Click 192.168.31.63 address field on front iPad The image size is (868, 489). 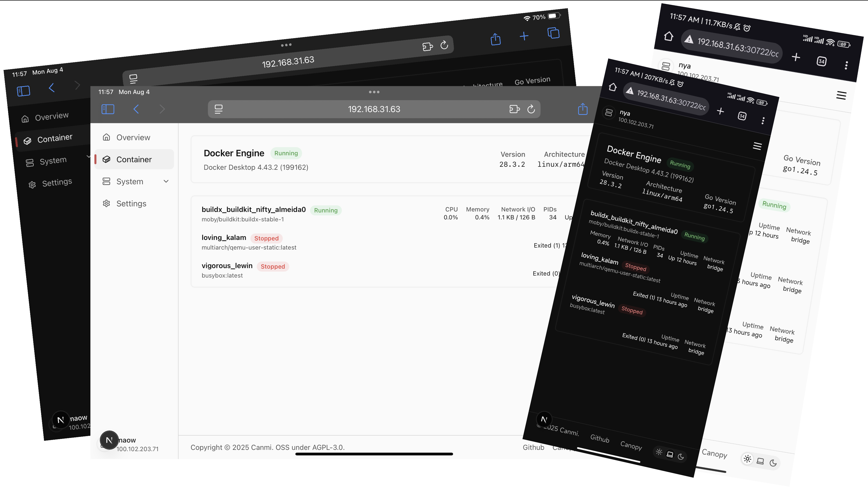click(374, 109)
